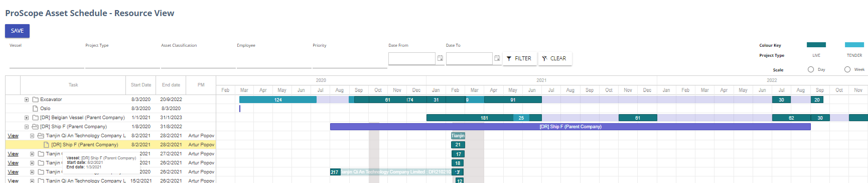Sort by the Start Date column header

pos(141,85)
